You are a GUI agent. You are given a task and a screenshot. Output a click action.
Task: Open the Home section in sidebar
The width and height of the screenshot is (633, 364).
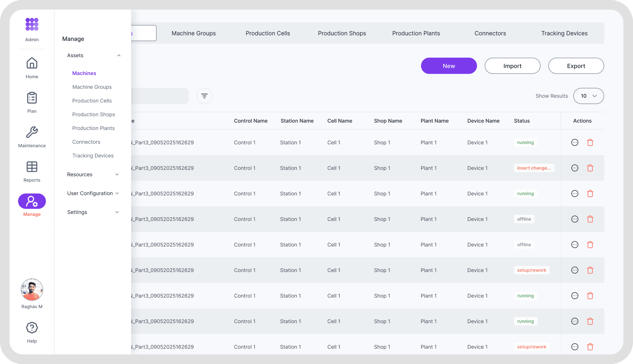32,64
